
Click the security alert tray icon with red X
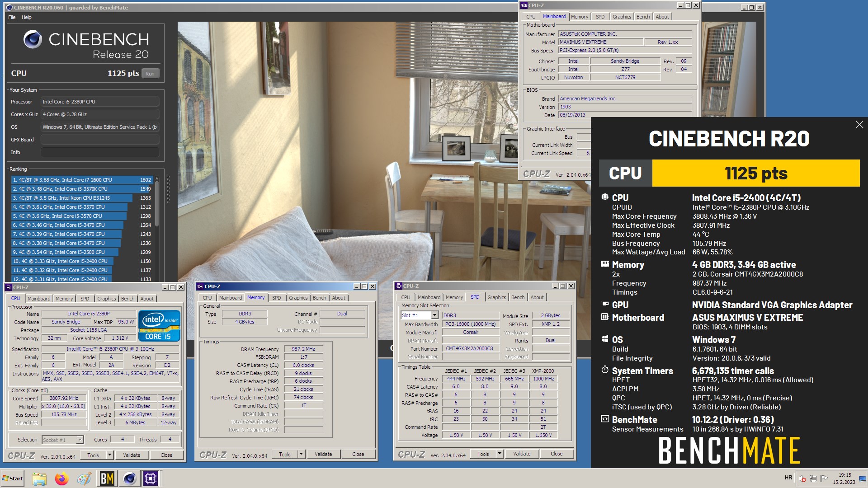pos(802,479)
